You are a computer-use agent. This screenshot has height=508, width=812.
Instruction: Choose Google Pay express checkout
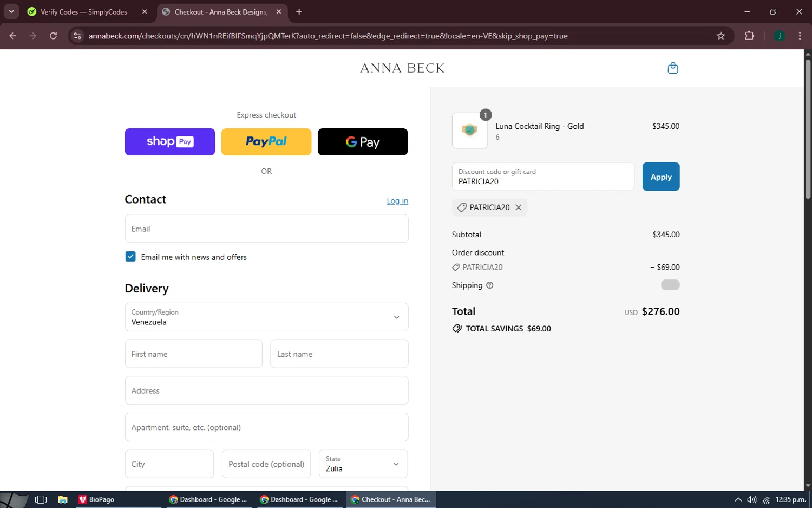coord(363,142)
